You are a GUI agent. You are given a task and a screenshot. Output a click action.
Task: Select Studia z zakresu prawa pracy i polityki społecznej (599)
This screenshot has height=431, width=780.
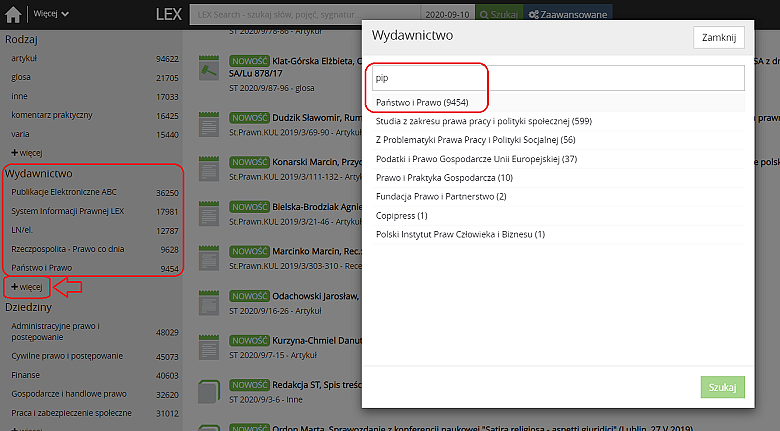(484, 121)
